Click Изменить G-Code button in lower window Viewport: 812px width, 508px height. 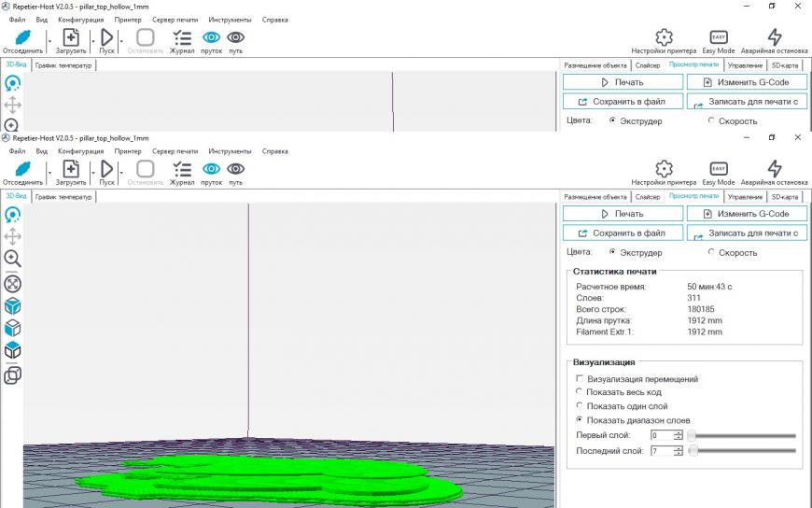(747, 214)
